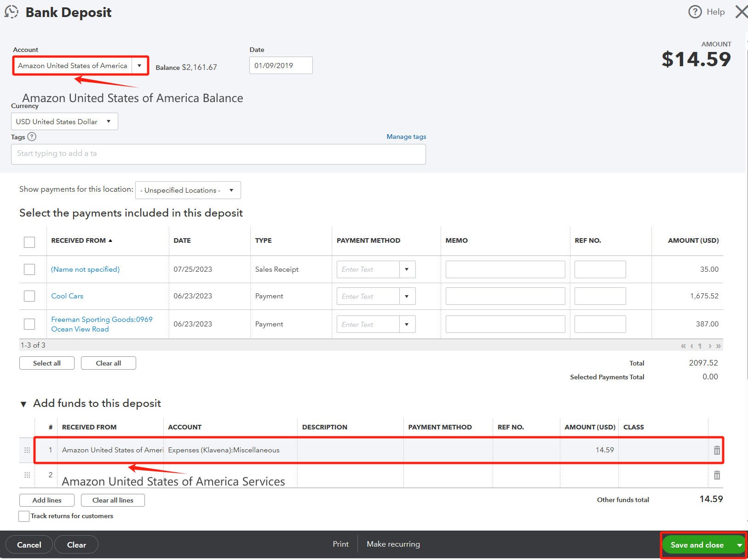This screenshot has height=560, width=748.
Task: Close the Bank Deposit window
Action: (741, 12)
